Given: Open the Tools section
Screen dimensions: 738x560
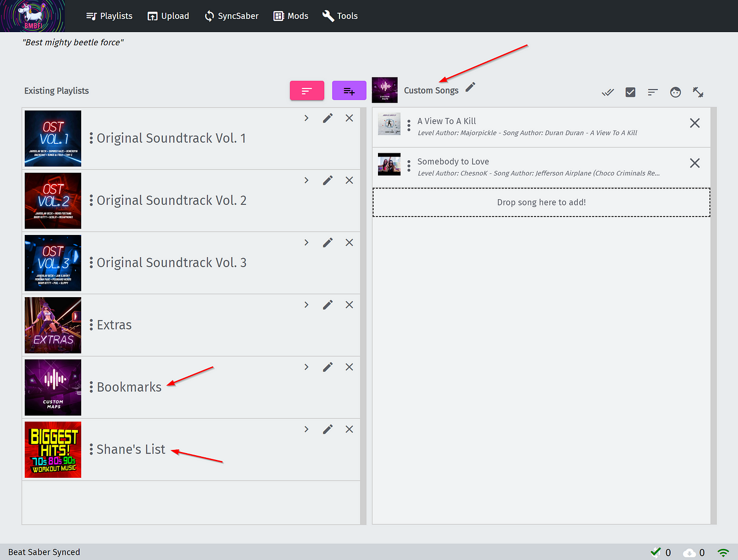Looking at the screenshot, I should [340, 16].
